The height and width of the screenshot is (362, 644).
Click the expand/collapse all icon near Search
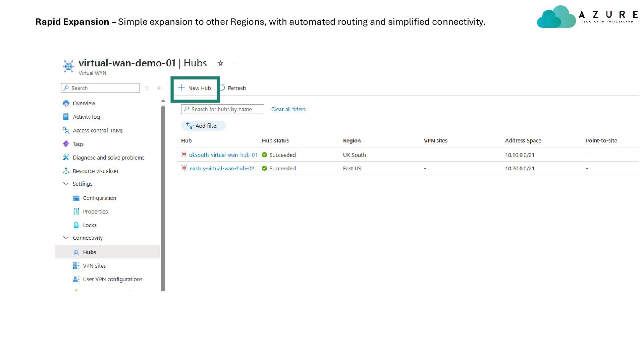[x=147, y=88]
